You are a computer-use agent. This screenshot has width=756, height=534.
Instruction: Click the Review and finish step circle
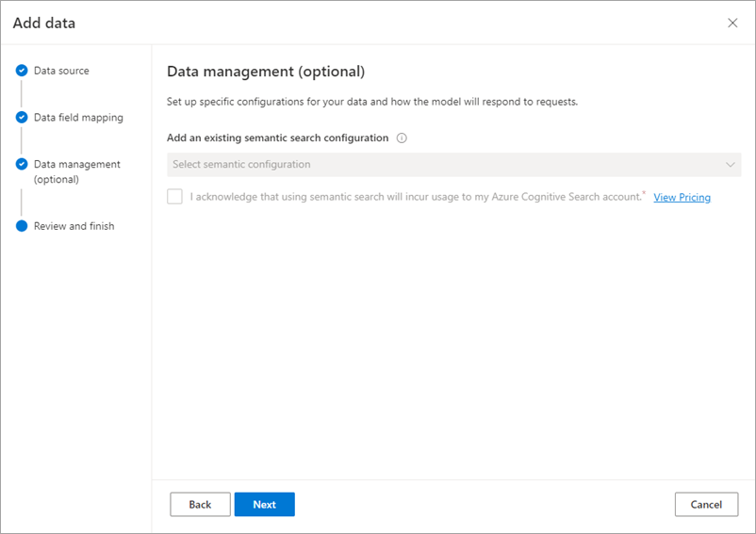[x=22, y=226]
